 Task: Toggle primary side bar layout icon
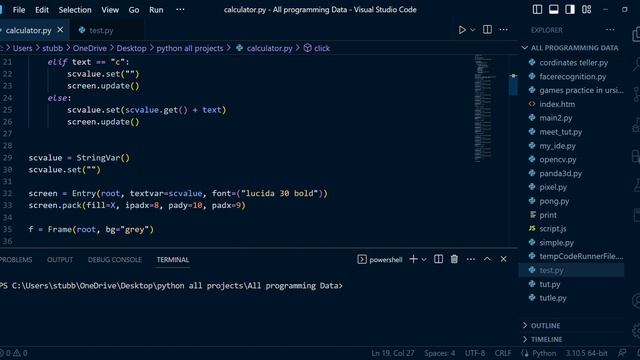click(537, 9)
